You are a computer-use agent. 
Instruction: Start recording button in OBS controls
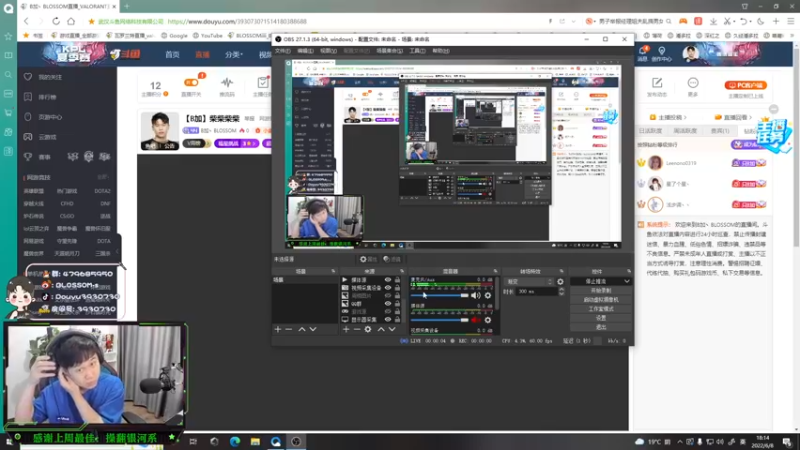coord(601,290)
